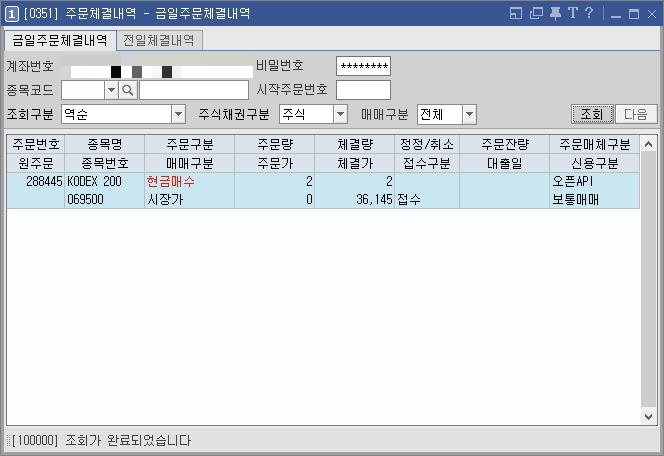
Task: Click the 정정/취소 column header
Action: pyautogui.click(x=427, y=144)
